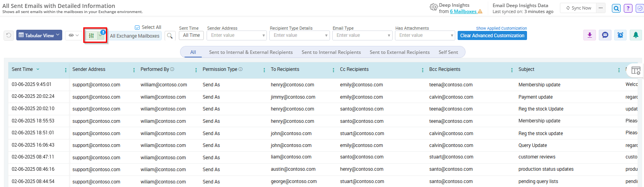Open the 6 Mailboxes link
The height and width of the screenshot is (187, 644).
463,11
